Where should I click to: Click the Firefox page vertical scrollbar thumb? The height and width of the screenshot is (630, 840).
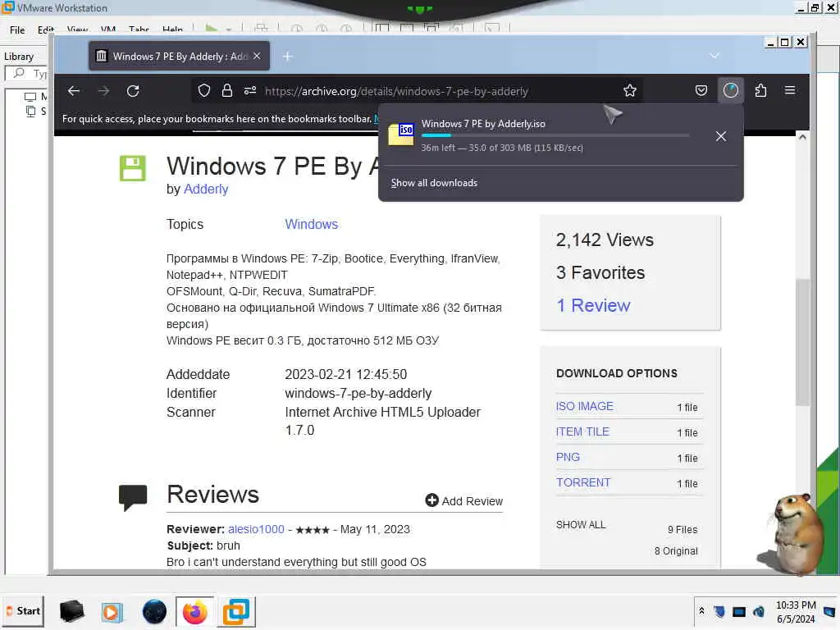click(802, 343)
